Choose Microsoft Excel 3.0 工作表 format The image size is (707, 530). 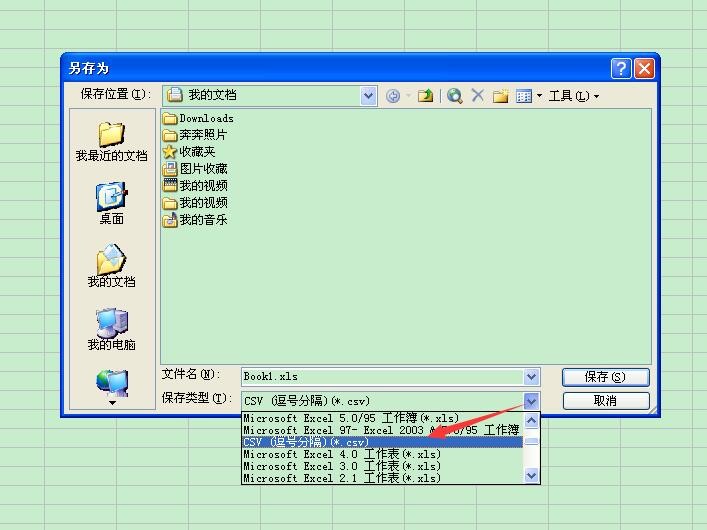pyautogui.click(x=382, y=466)
